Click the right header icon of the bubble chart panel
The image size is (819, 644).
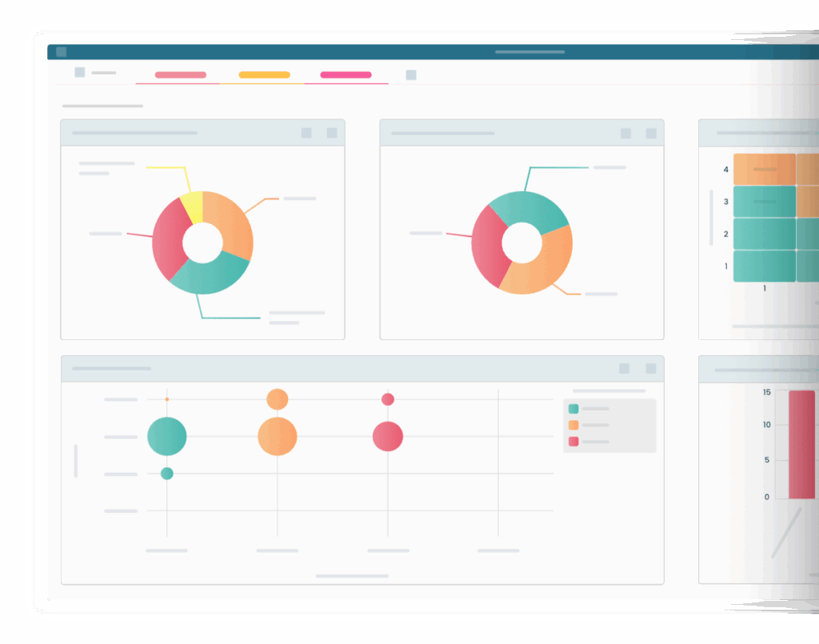(651, 369)
